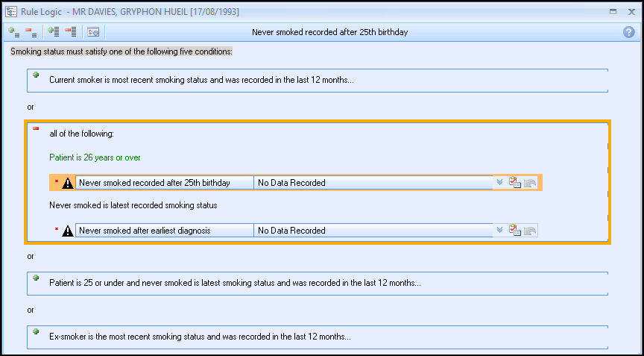The image size is (644, 356).
Task: Click the expand all rules toolbar icon
Action: [53, 32]
